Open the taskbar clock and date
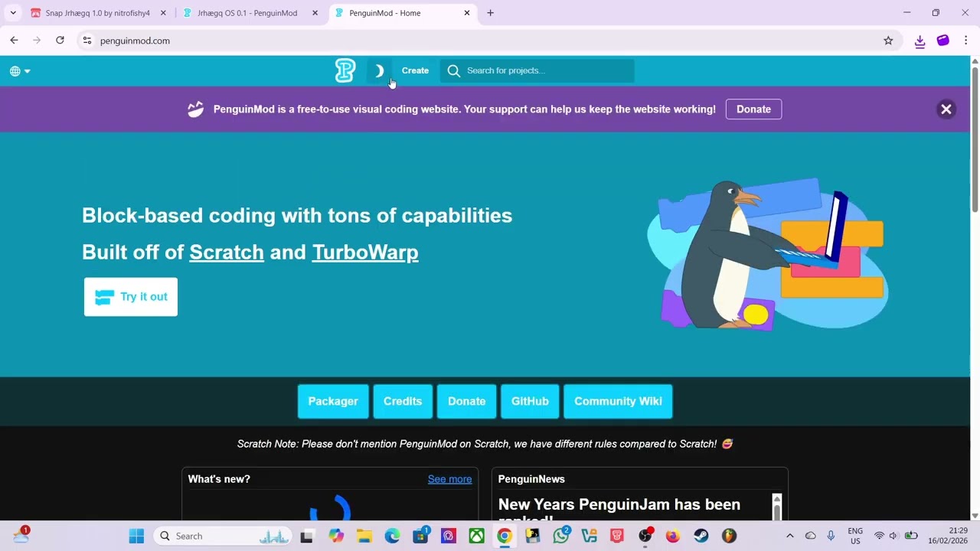The height and width of the screenshot is (551, 980). (948, 536)
